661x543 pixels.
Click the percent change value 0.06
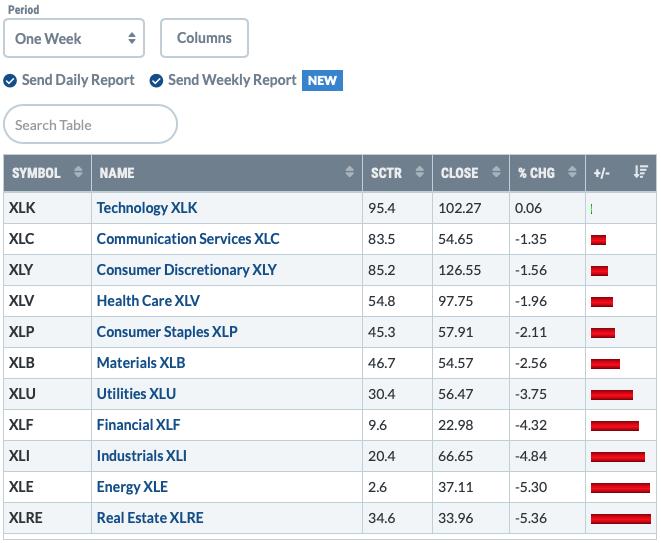[x=529, y=208]
